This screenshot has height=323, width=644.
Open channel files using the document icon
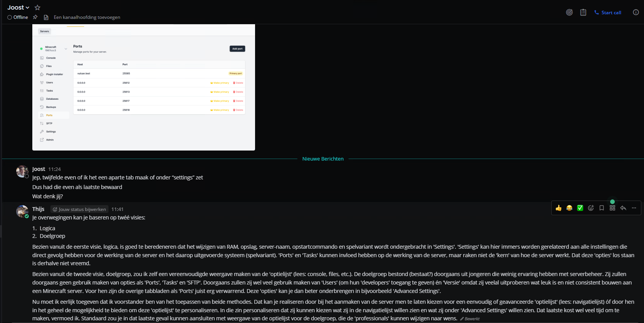(x=46, y=17)
